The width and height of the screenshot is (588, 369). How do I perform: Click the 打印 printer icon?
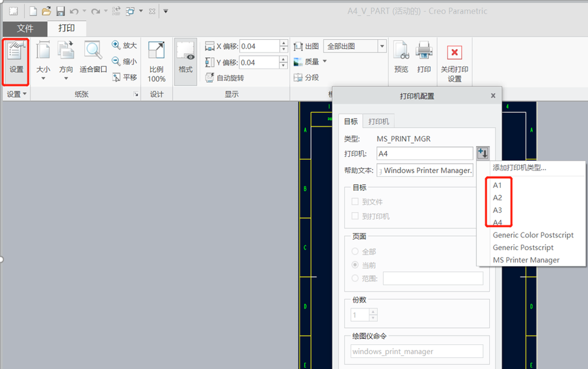click(424, 57)
